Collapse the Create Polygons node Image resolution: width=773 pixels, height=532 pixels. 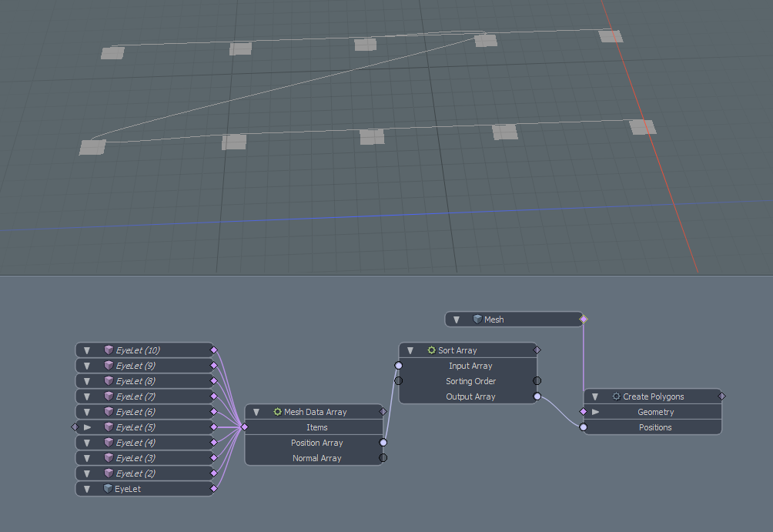click(x=595, y=396)
